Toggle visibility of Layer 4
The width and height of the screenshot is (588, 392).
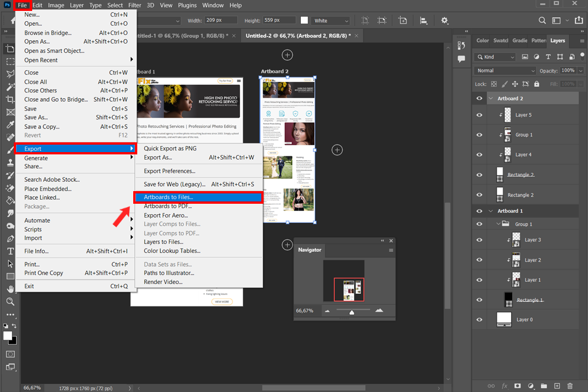(479, 155)
